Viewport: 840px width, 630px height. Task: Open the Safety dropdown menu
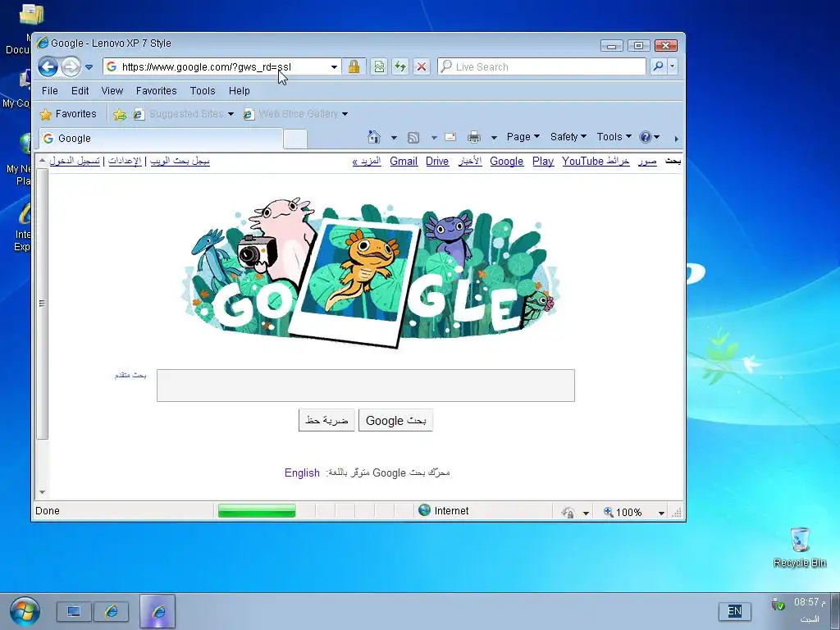click(x=568, y=137)
